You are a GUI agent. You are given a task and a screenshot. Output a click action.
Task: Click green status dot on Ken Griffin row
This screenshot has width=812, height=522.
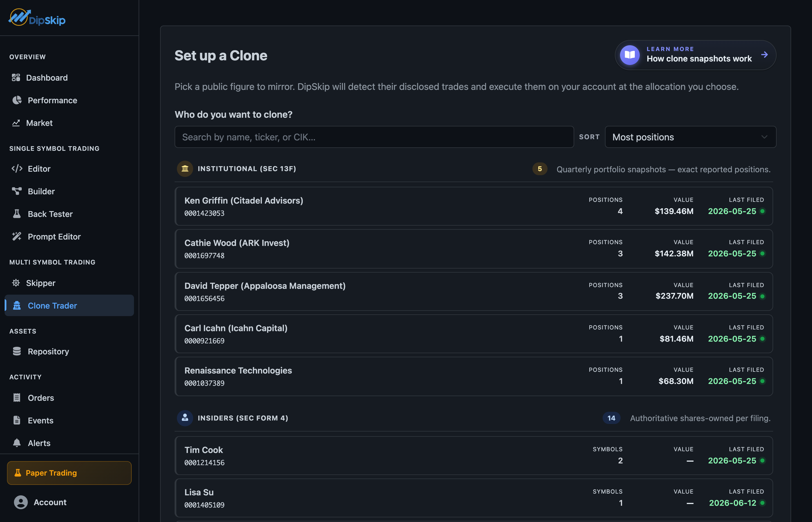point(762,211)
